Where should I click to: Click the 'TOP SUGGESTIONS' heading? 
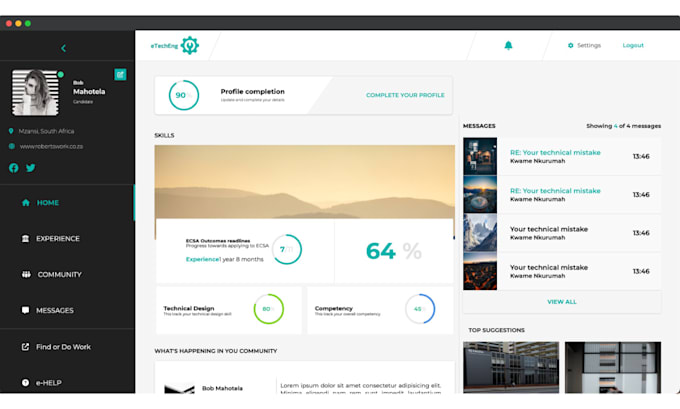497,330
